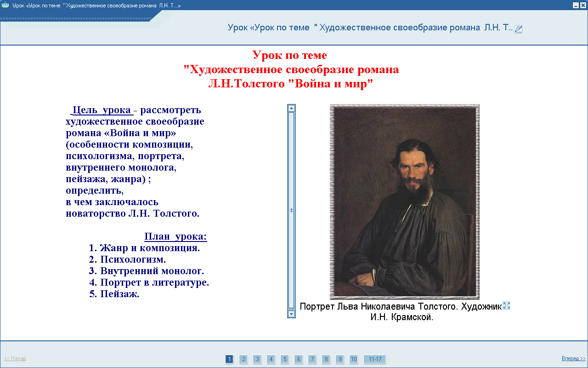The width and height of the screenshot is (588, 368).
Task: Click scrollbar down arrow of text panel
Action: click(291, 314)
